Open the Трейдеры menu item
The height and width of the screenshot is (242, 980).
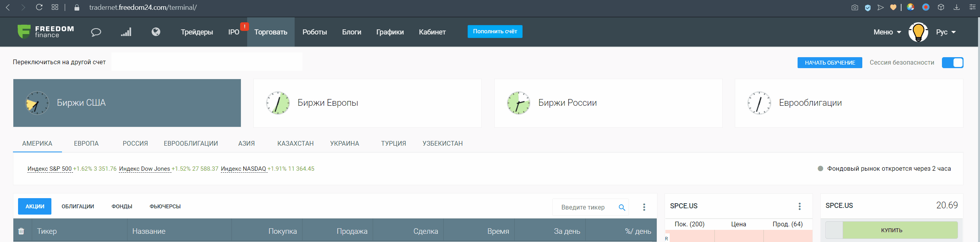tap(197, 32)
